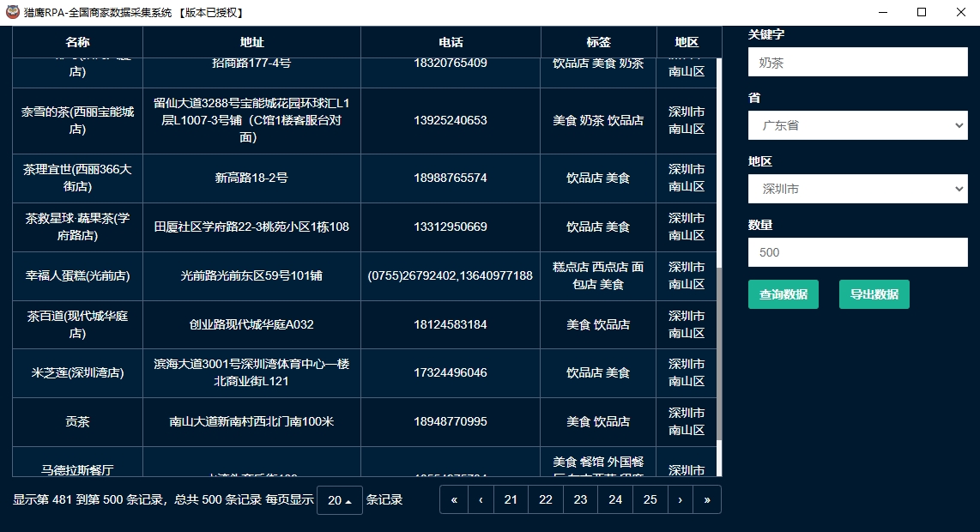Focus the 关键字 keyword input field

pos(857,63)
